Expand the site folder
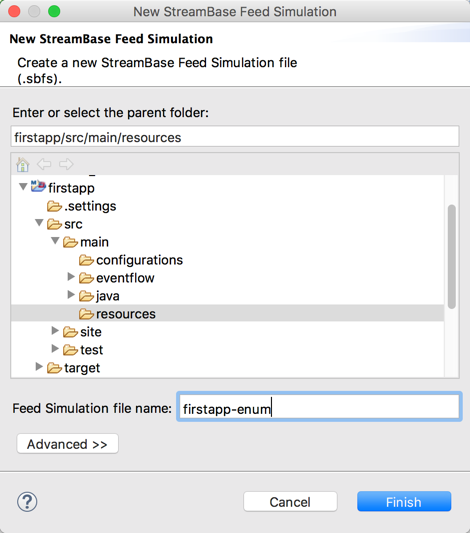Viewport: 470px width, 533px height. point(55,330)
